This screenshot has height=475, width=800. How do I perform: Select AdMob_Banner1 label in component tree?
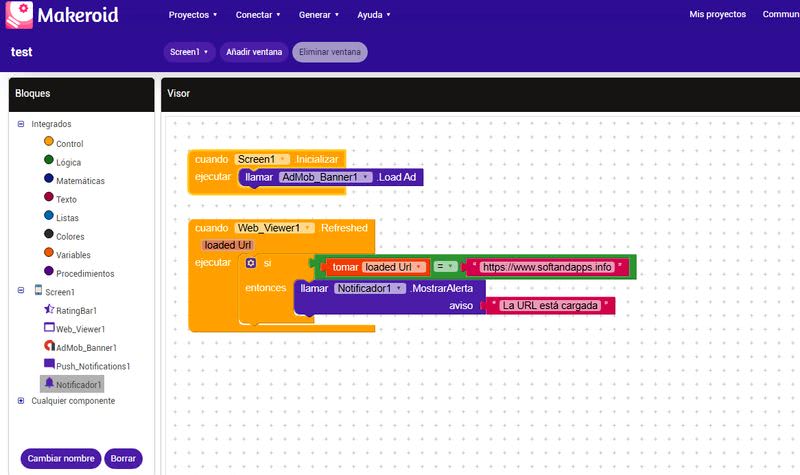(86, 348)
